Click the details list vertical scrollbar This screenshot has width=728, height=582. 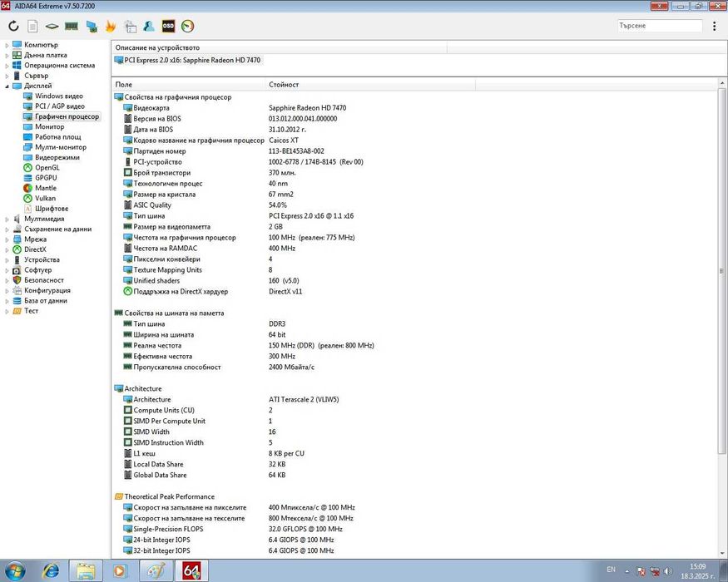(x=722, y=270)
